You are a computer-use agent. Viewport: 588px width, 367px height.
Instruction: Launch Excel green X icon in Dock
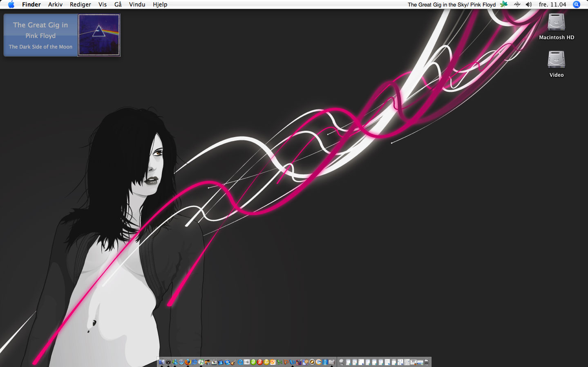click(279, 362)
